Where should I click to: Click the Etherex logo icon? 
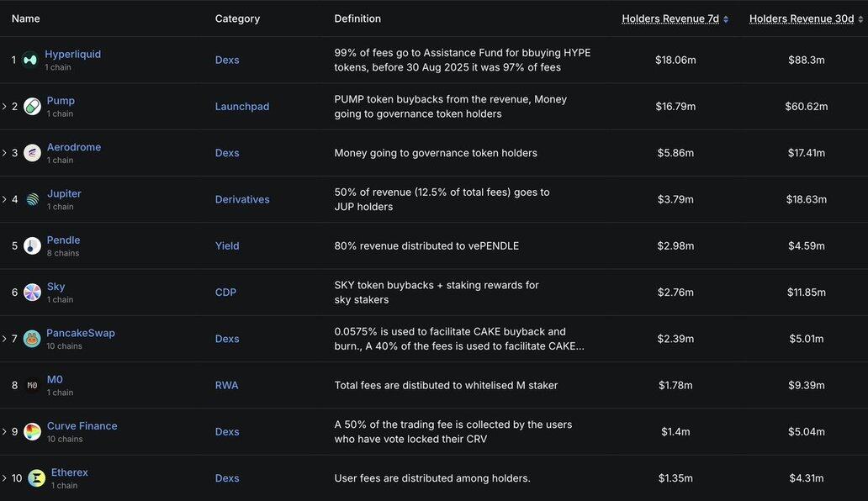click(x=36, y=477)
